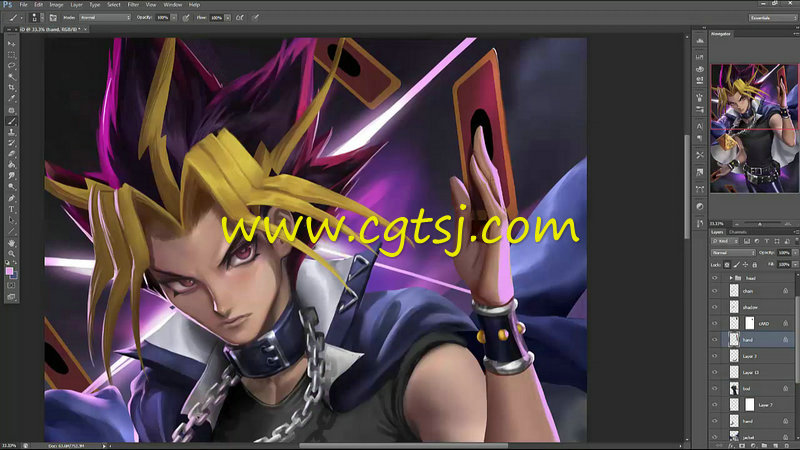Hide the chain layer
The width and height of the screenshot is (800, 450).
[715, 291]
